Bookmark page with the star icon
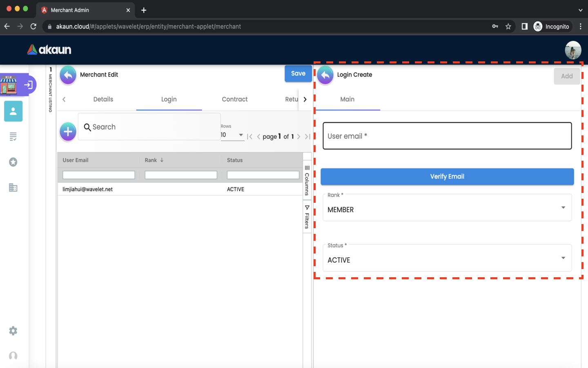Screen dimensions: 588x368 [x=508, y=27]
